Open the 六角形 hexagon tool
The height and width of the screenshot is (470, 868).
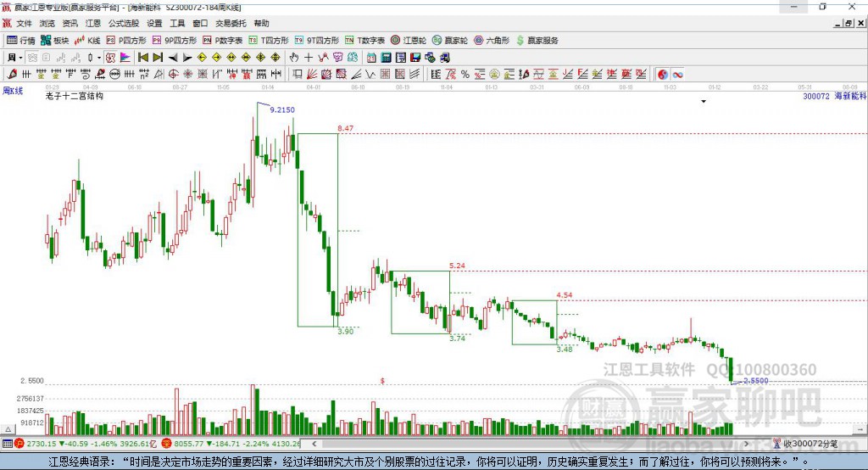tap(492, 41)
